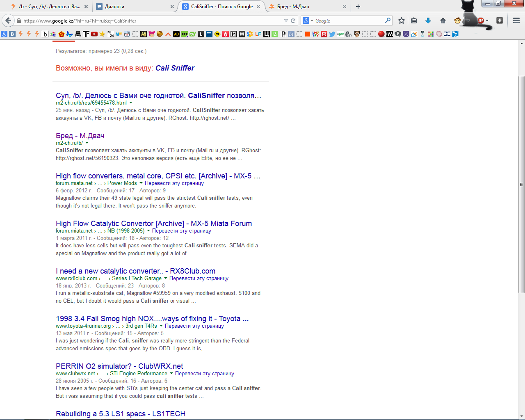
Task: Open the Firefox hamburger menu
Action: [x=516, y=21]
